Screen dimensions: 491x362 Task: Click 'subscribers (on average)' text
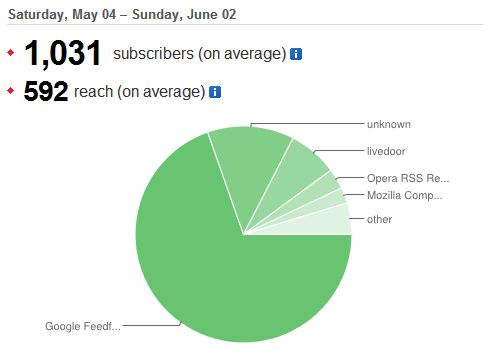(x=199, y=54)
